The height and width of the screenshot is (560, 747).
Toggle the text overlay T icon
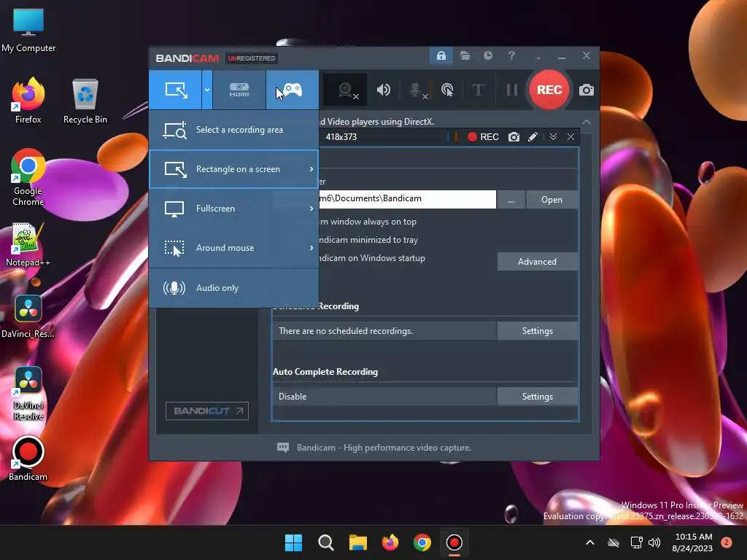[478, 90]
